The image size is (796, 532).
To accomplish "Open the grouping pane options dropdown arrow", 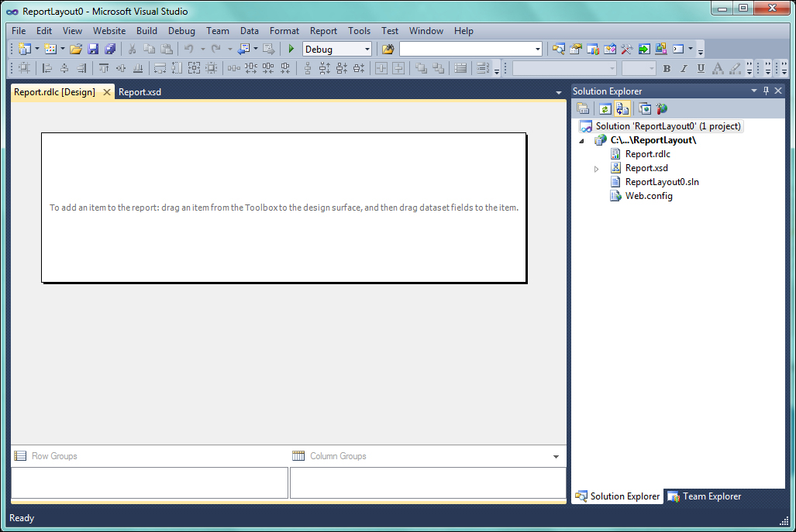I will [556, 456].
